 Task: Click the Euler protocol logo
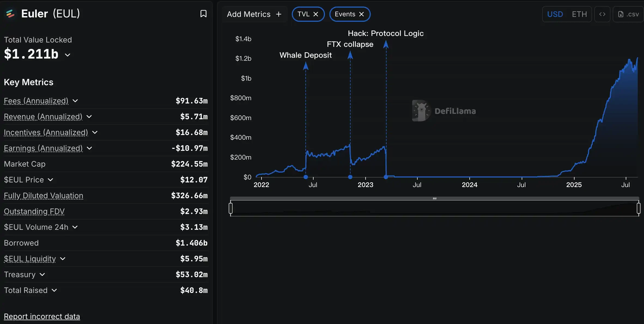[10, 13]
